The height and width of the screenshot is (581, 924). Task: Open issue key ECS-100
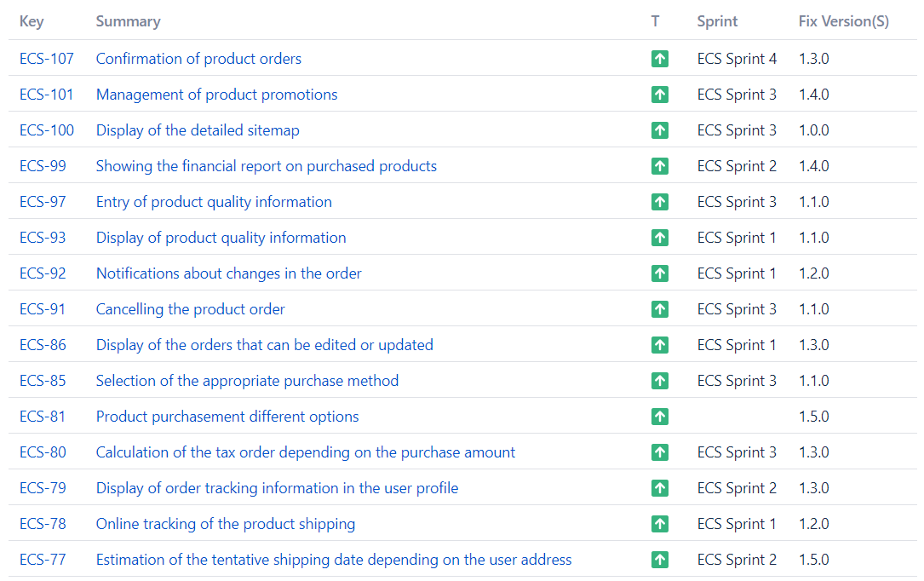point(47,130)
